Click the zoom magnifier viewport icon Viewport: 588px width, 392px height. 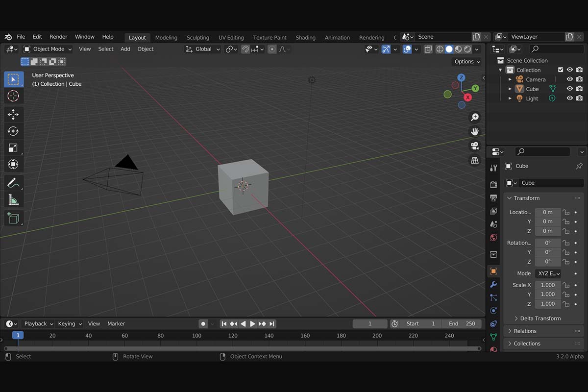point(474,117)
